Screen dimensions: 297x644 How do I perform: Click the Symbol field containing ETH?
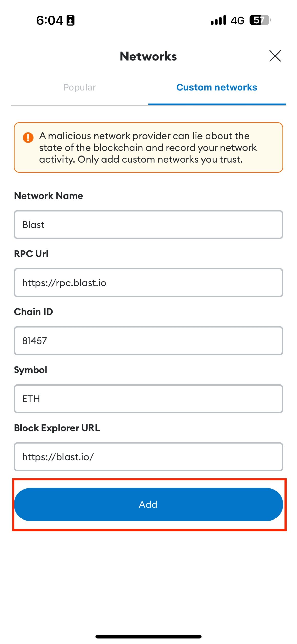(148, 399)
